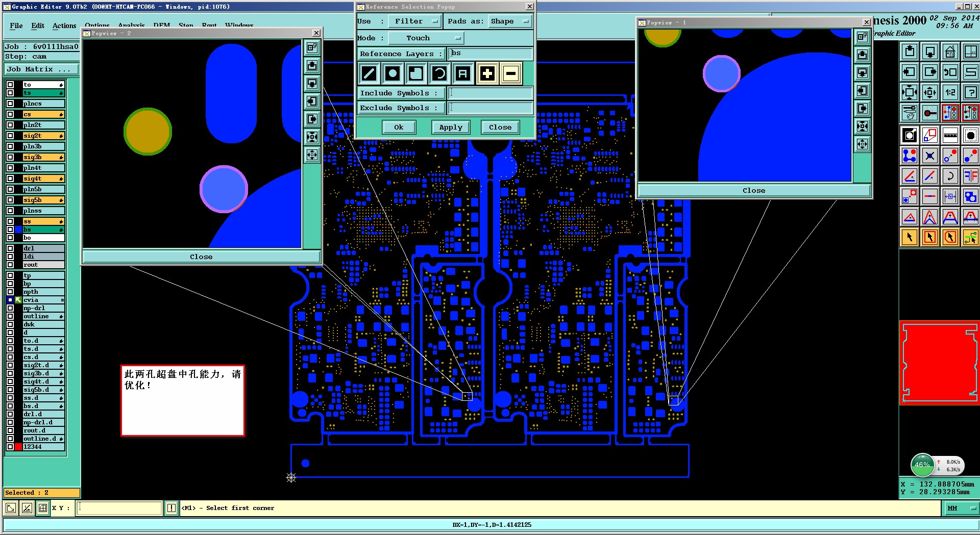Click Close button in Popview 1
Screen dimensions: 980x535
[754, 190]
